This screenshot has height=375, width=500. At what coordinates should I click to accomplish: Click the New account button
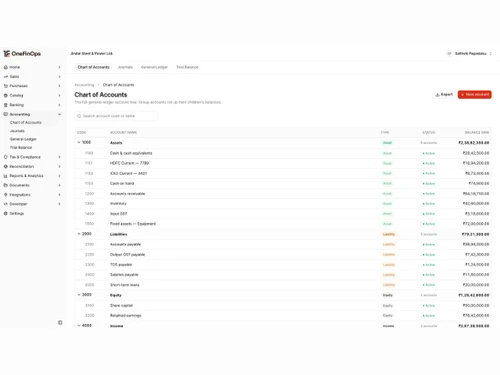tap(475, 95)
